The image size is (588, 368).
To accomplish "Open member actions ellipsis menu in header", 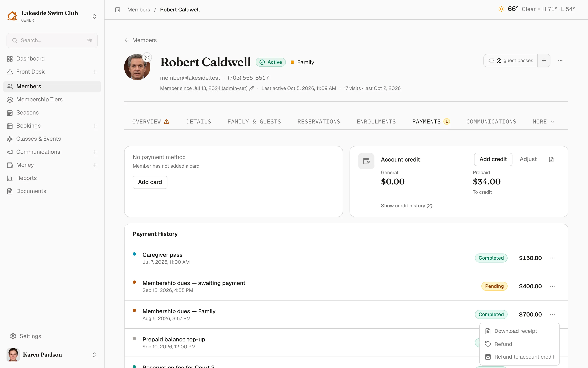I will pos(560,61).
